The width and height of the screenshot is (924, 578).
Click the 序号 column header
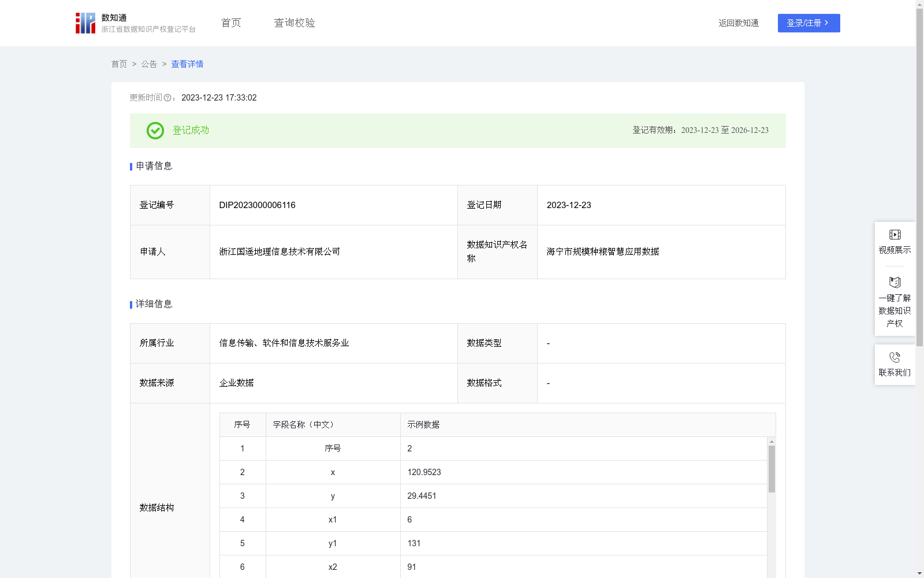pyautogui.click(x=242, y=425)
